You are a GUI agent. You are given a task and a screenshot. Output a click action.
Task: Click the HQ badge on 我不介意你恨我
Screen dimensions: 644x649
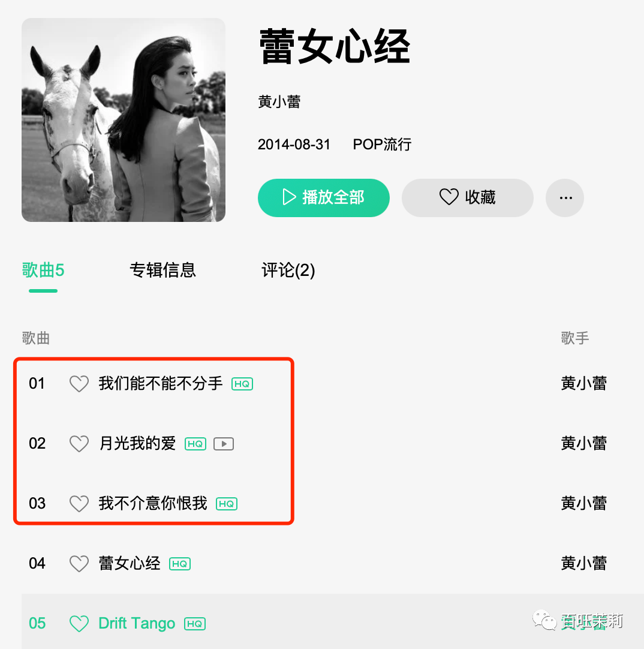(x=227, y=504)
